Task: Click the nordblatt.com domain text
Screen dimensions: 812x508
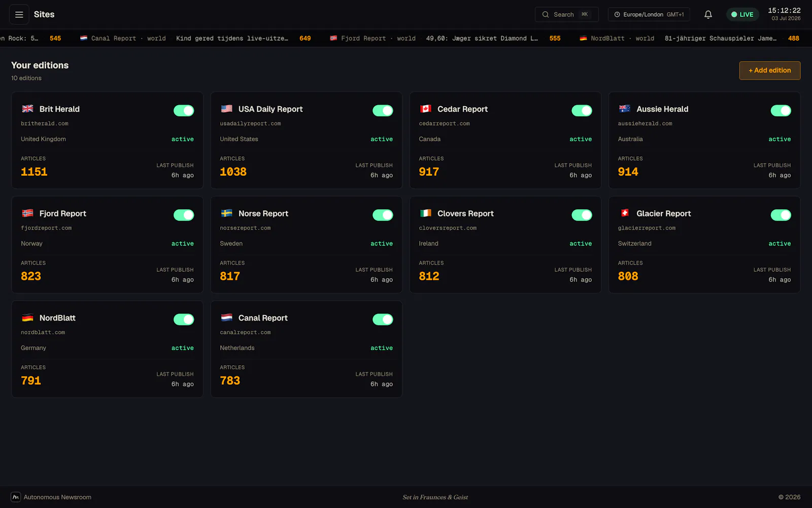Action: [43, 332]
